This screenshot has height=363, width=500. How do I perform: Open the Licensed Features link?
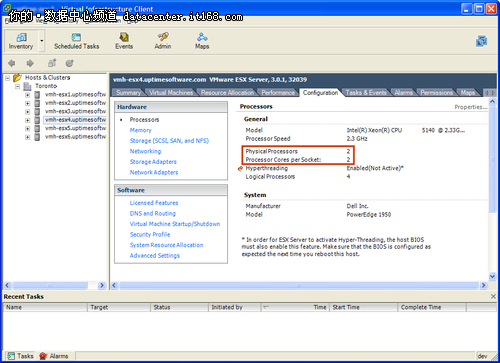click(154, 203)
